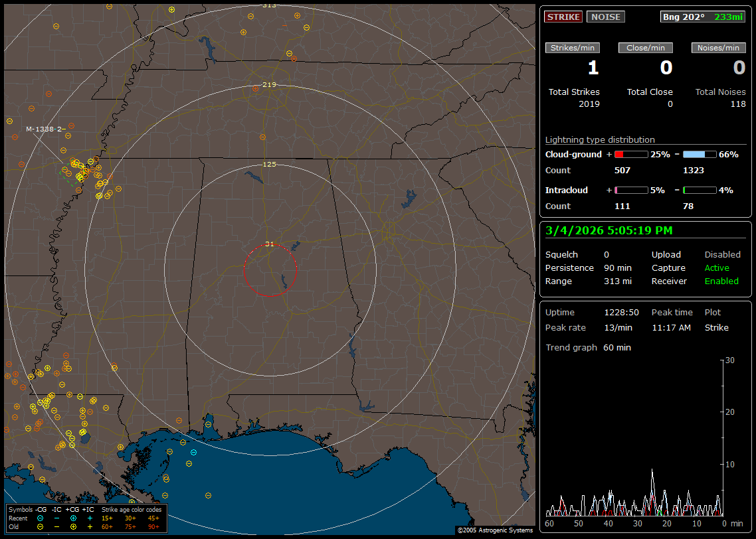Click the old +CG yellow symbol in legend

[x=73, y=526]
